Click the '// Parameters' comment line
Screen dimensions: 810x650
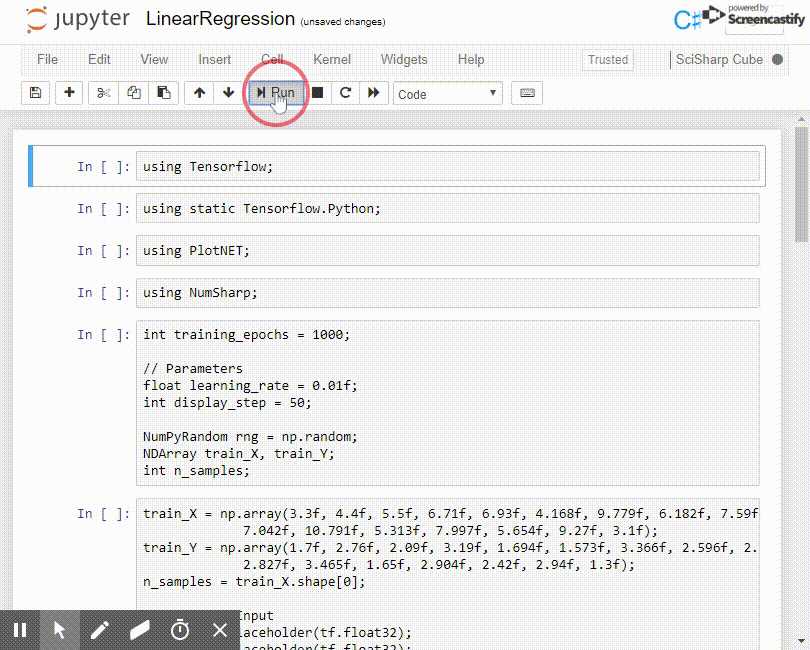coord(193,368)
